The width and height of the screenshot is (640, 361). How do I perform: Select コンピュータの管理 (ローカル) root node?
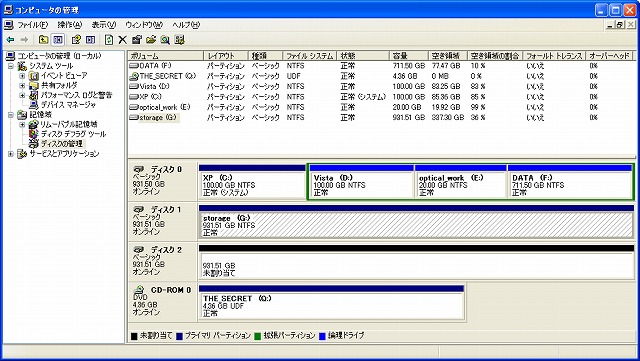[59, 56]
